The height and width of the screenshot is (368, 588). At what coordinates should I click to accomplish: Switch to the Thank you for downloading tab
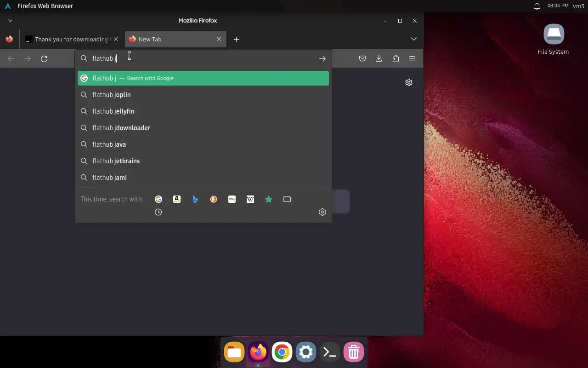pyautogui.click(x=71, y=40)
